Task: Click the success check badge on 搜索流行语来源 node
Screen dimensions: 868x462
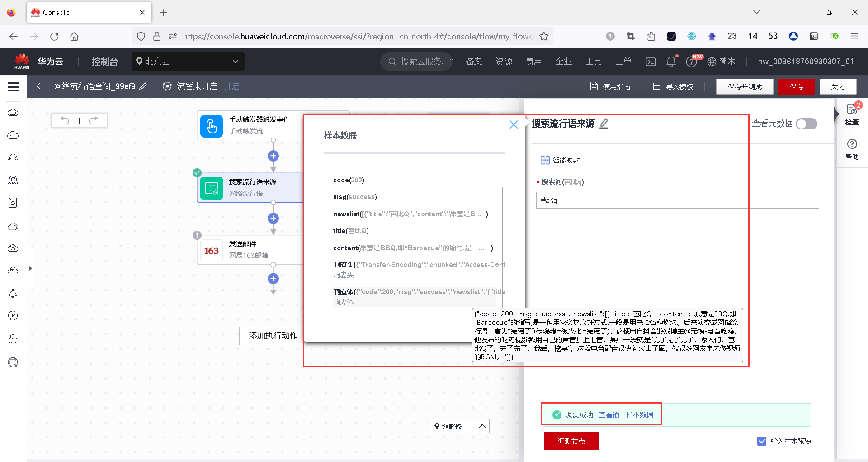Action: (197, 173)
